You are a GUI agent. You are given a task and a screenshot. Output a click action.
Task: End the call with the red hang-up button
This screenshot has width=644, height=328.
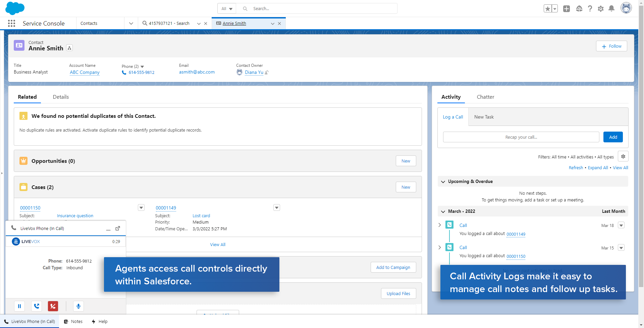[53, 306]
